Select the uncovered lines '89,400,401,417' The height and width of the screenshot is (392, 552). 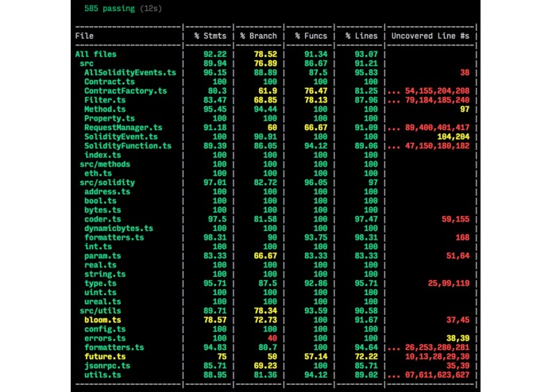point(438,127)
